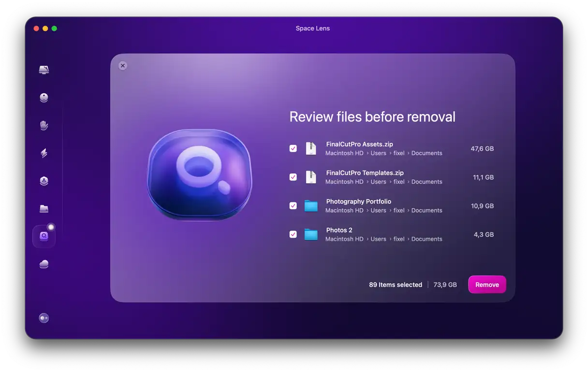This screenshot has width=588, height=372.
Task: Open My Clutter folder icon in sidebar
Action: [44, 209]
